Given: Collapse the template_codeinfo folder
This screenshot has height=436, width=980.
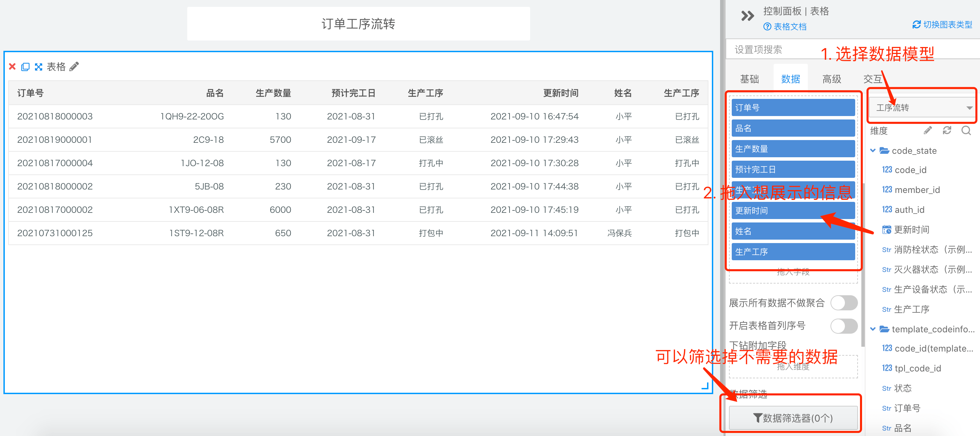Looking at the screenshot, I should [x=873, y=329].
